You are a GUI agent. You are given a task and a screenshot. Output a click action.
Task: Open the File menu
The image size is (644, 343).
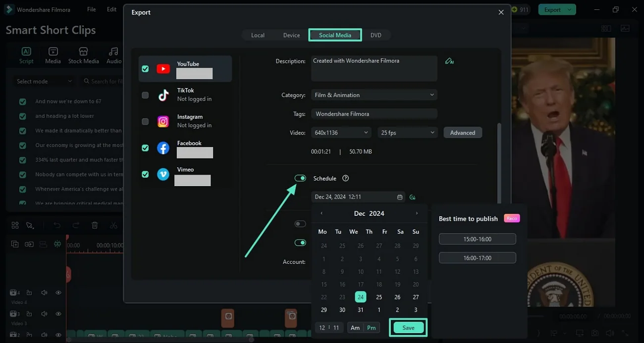92,9
